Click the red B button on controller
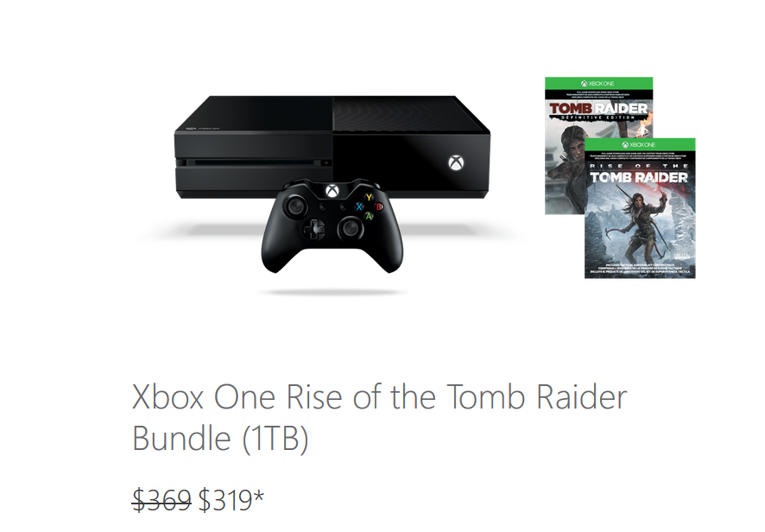The width and height of the screenshot is (765, 532). pos(378,207)
